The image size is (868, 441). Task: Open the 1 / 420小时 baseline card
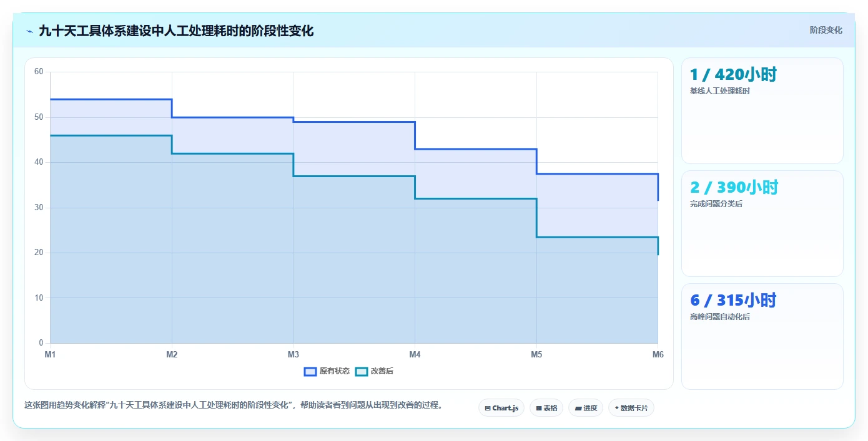coord(762,110)
